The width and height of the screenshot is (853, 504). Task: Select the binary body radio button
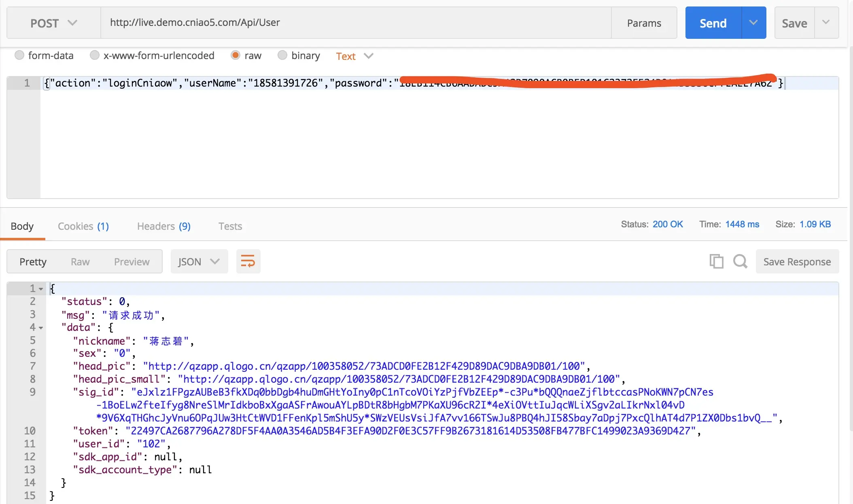pyautogui.click(x=282, y=55)
